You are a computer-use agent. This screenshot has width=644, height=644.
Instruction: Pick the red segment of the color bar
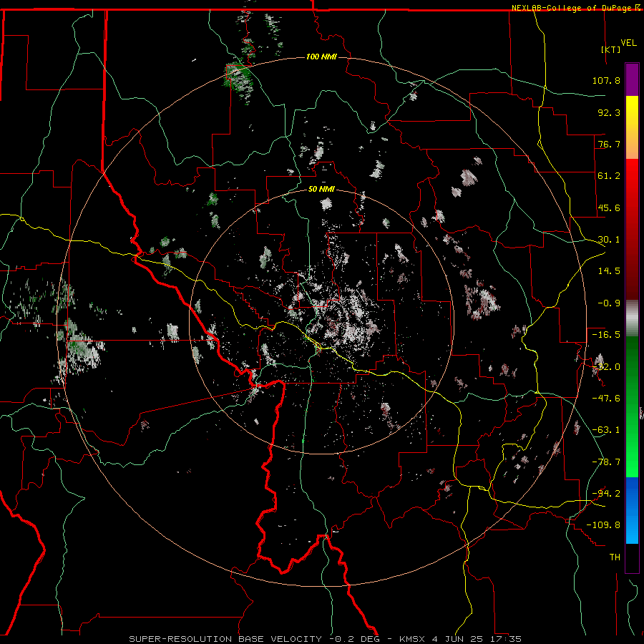tap(632, 229)
